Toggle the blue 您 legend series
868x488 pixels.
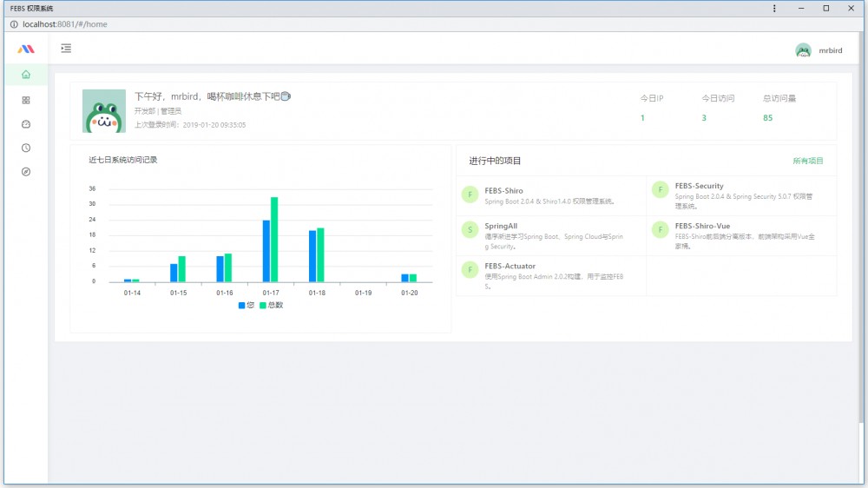click(x=247, y=305)
